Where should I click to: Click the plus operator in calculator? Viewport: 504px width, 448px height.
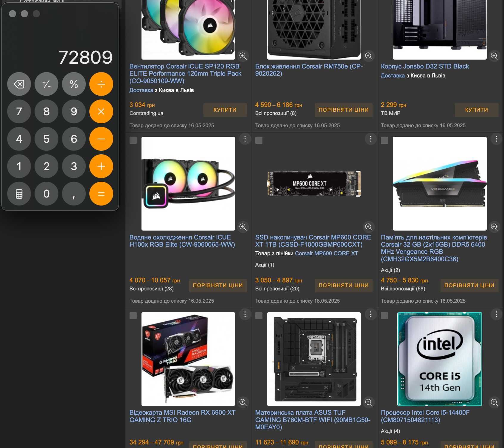101,166
